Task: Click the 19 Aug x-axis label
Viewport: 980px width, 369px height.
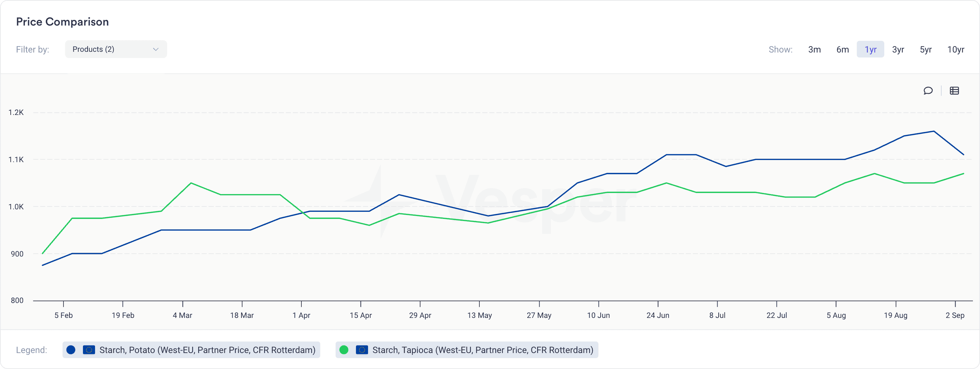Action: pyautogui.click(x=896, y=315)
